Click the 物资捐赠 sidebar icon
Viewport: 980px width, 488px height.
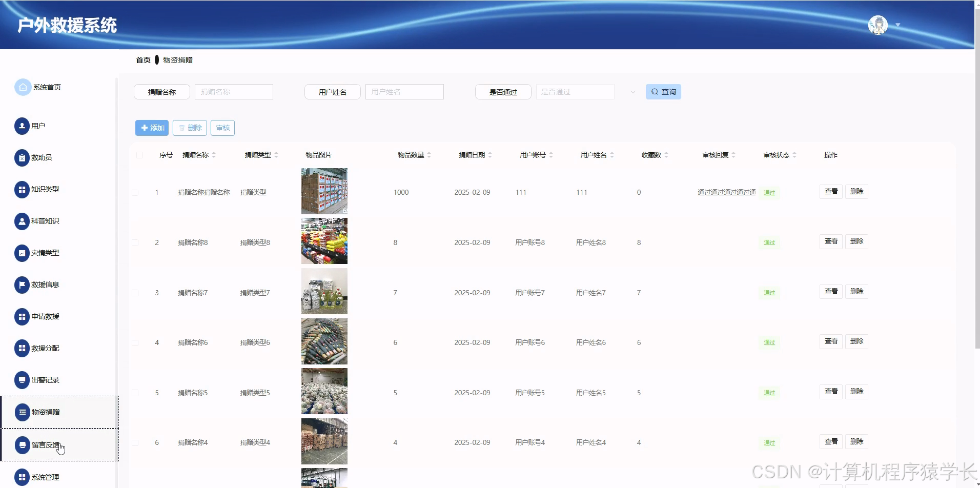23,412
